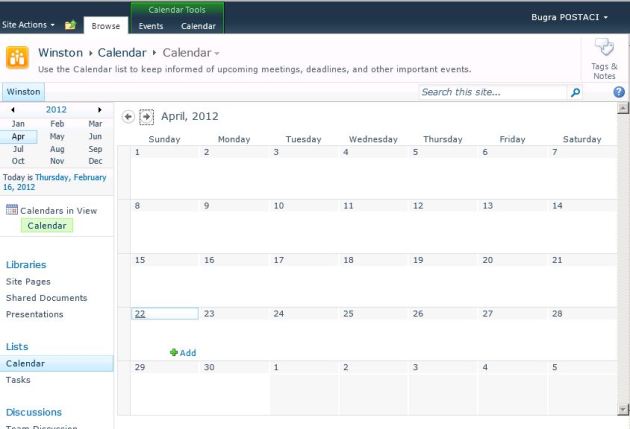The height and width of the screenshot is (429, 630).
Task: Go to next month arrow beside April, 2012
Action: pos(146,116)
